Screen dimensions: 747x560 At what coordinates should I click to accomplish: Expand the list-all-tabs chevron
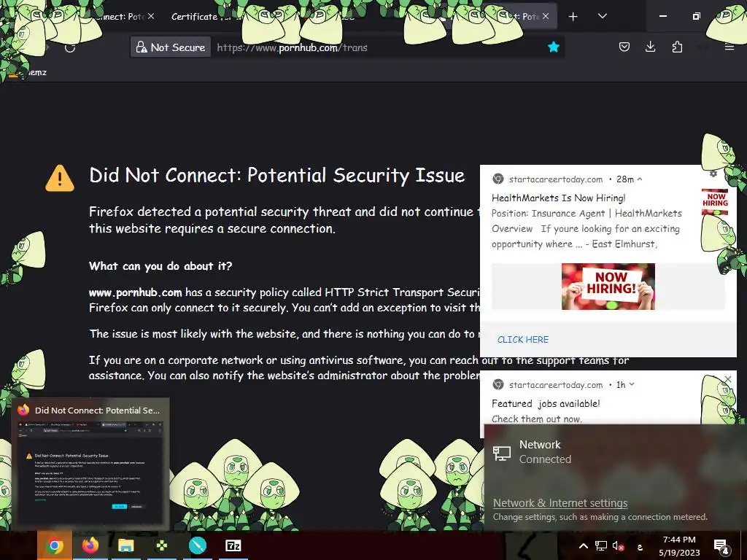click(602, 16)
